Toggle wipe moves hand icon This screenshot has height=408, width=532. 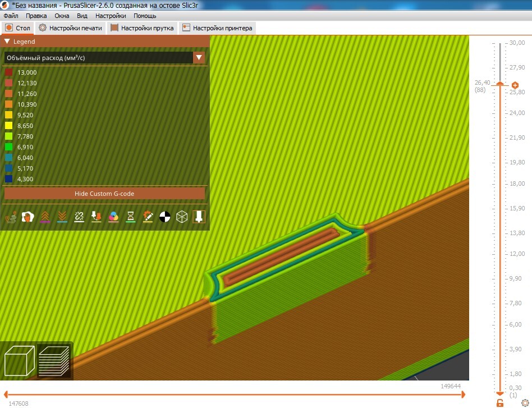pyautogui.click(x=28, y=217)
